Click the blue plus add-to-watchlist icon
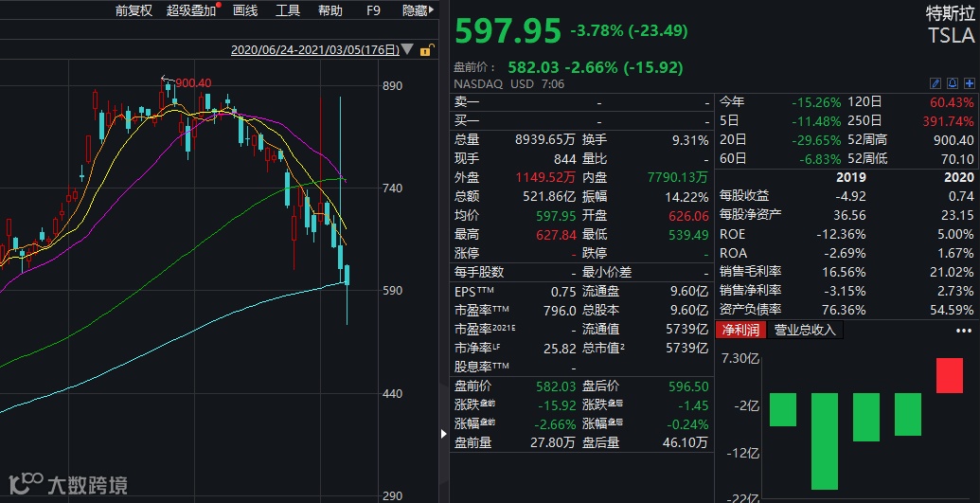 coord(970,83)
